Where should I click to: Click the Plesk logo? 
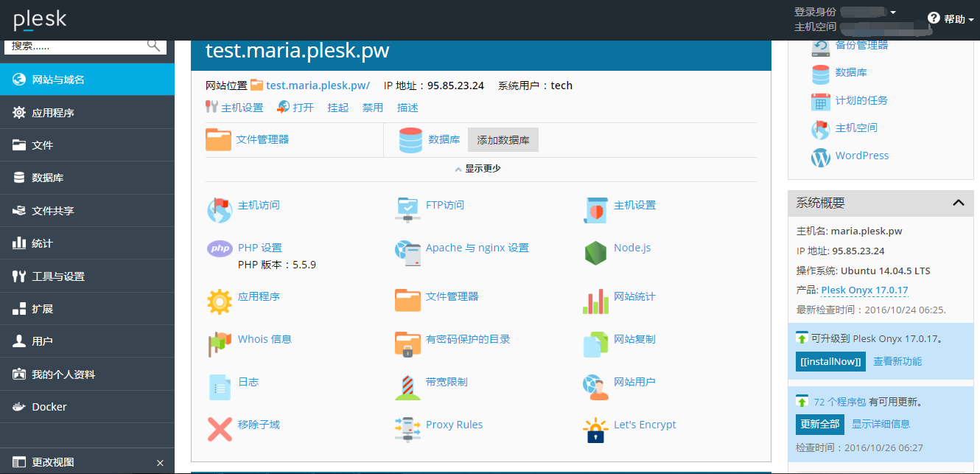(40, 20)
